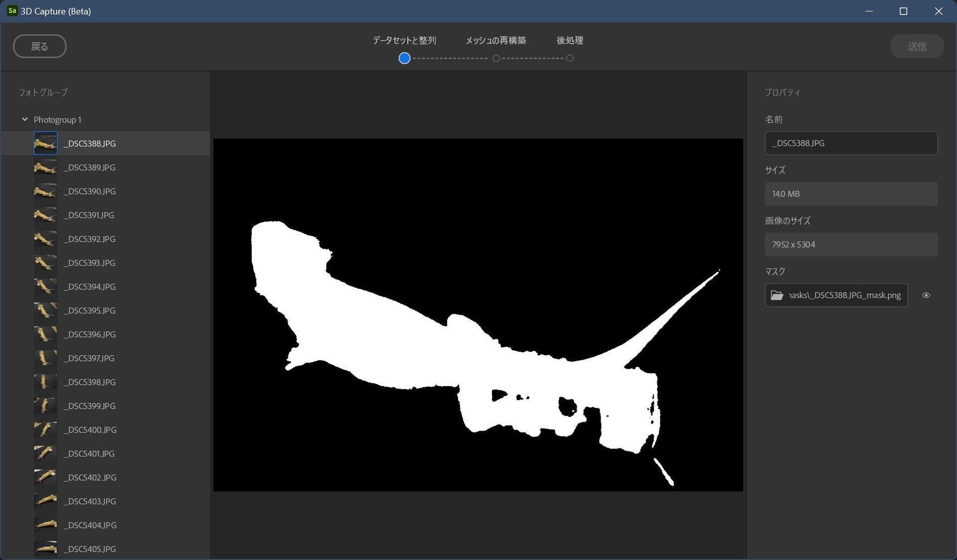Select thumbnail of _DSC5393.JPG
The height and width of the screenshot is (560, 957).
45,263
